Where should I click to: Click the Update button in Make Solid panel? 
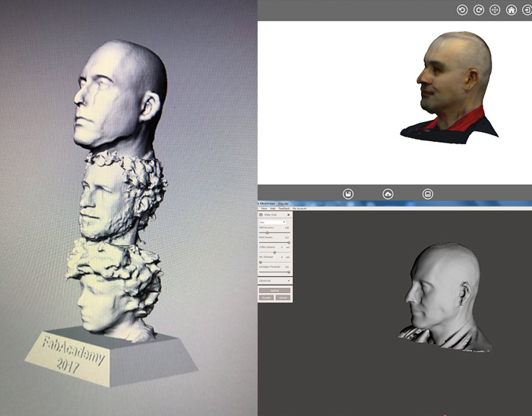coord(274,290)
